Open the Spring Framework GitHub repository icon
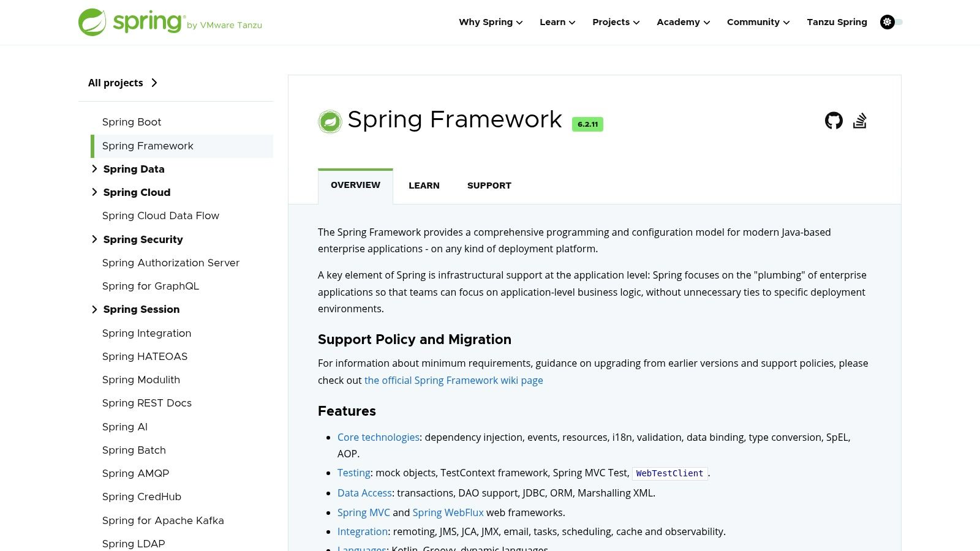This screenshot has width=980, height=551. tap(834, 121)
